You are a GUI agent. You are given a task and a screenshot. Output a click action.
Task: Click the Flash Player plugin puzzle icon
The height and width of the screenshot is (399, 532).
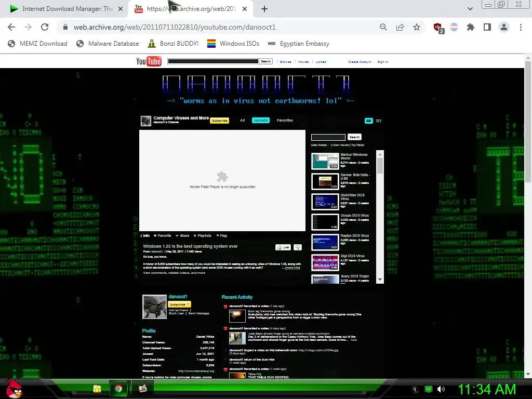tap(222, 177)
